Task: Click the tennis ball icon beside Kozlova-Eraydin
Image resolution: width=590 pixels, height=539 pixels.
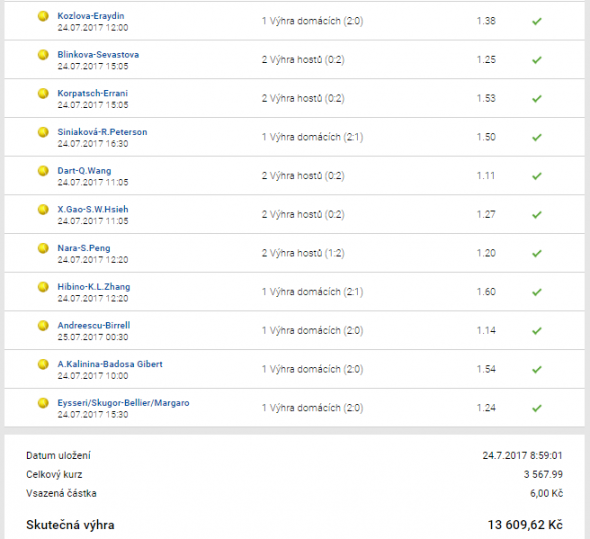Action: (43, 16)
